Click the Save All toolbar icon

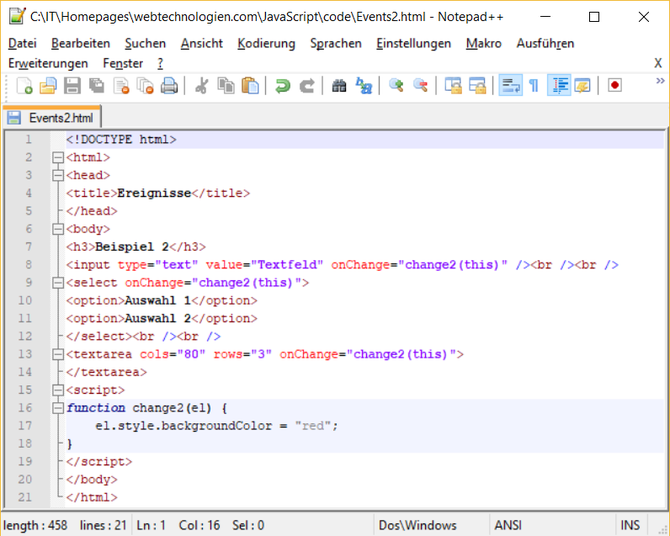[97, 86]
